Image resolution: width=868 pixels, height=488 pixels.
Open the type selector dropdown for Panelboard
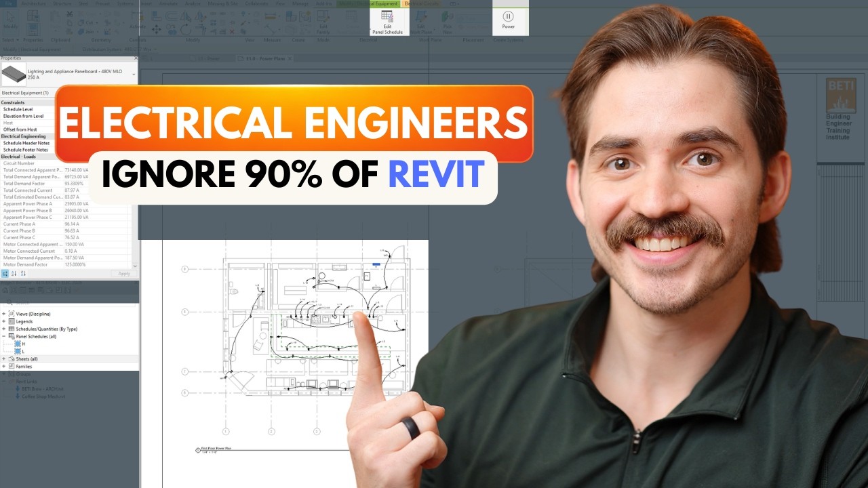pos(134,74)
